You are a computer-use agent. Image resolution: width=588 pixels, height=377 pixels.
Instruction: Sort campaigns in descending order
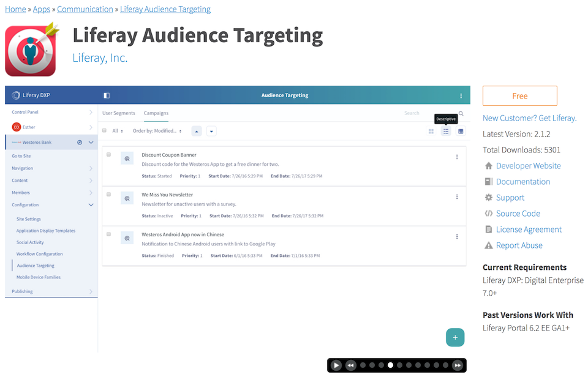pos(211,131)
